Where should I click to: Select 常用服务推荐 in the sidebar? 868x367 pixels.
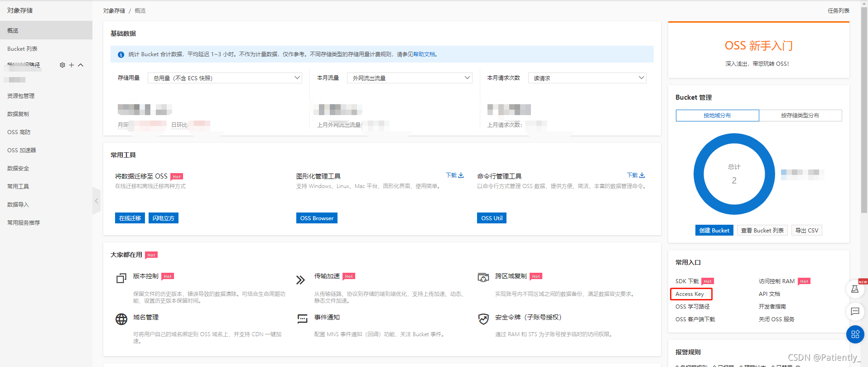46,222
